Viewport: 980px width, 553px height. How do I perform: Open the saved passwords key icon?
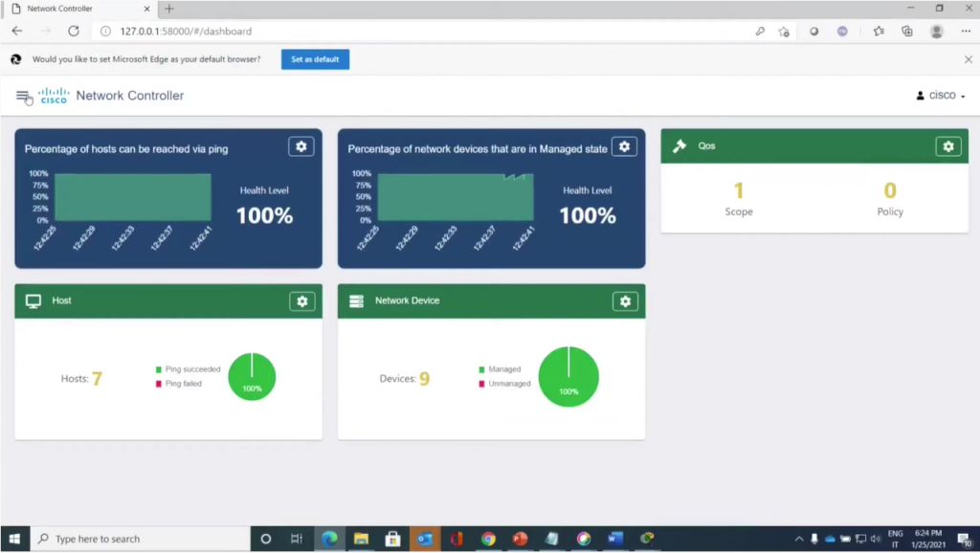tap(760, 32)
